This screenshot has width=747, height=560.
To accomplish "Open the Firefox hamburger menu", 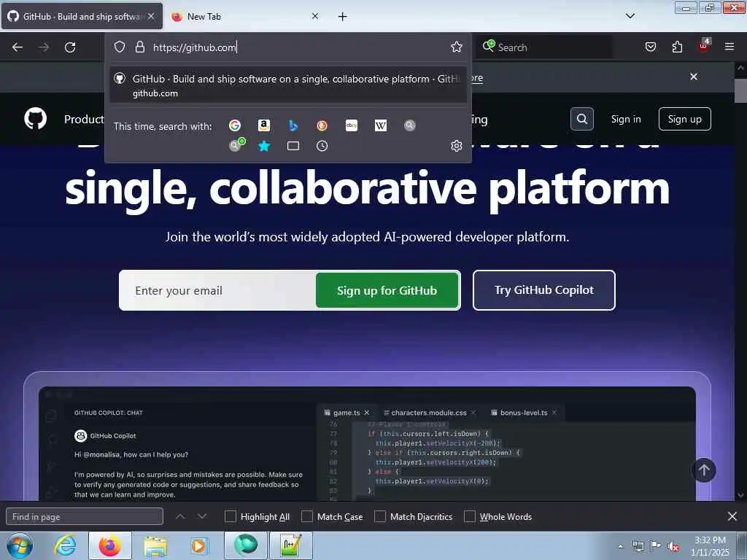I will pyautogui.click(x=729, y=47).
